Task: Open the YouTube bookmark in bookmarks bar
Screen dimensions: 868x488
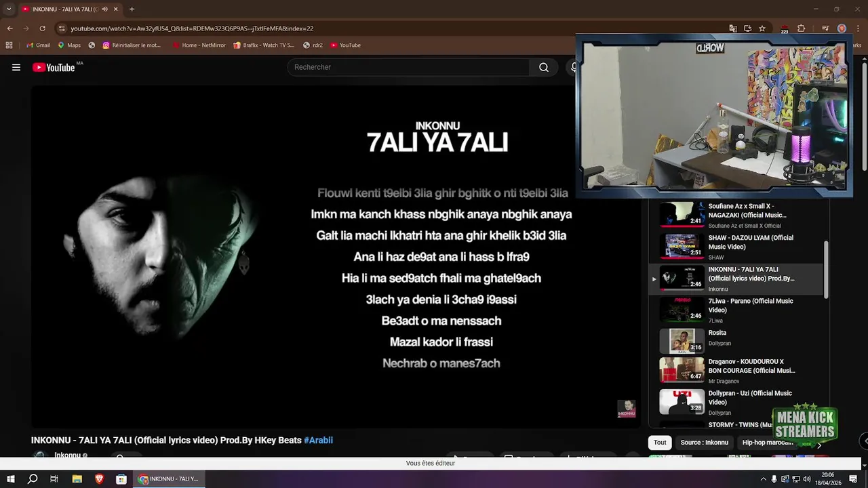Action: pyautogui.click(x=346, y=45)
